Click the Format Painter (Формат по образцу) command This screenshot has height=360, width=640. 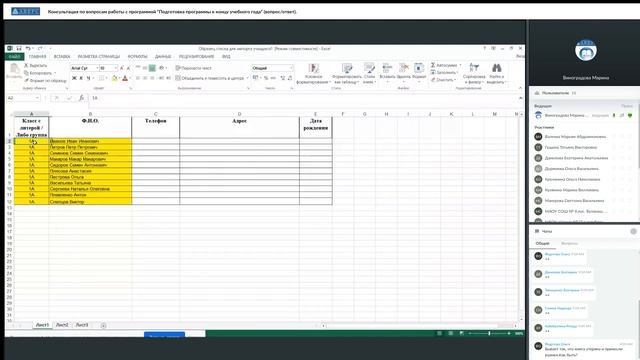[x=45, y=81]
